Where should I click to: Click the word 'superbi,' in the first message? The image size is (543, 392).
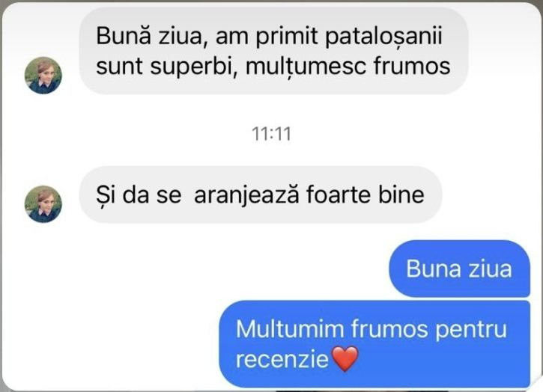click(x=195, y=67)
